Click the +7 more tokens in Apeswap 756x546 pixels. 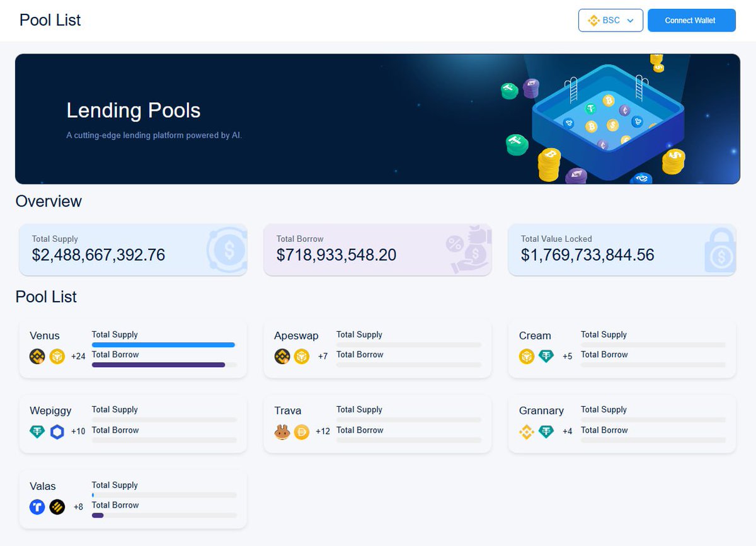coord(323,356)
